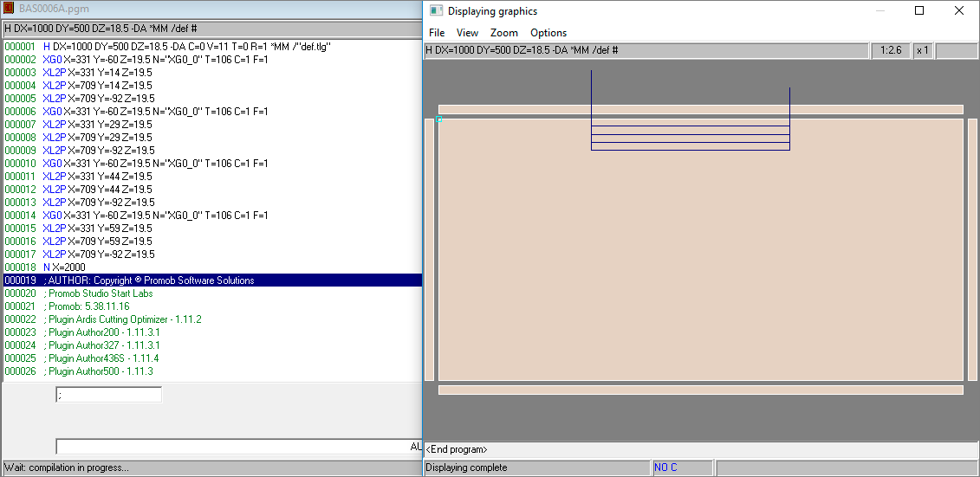Click the BAS0006A.pgm window icon
Viewport: 980px width, 477px height.
click(x=8, y=10)
